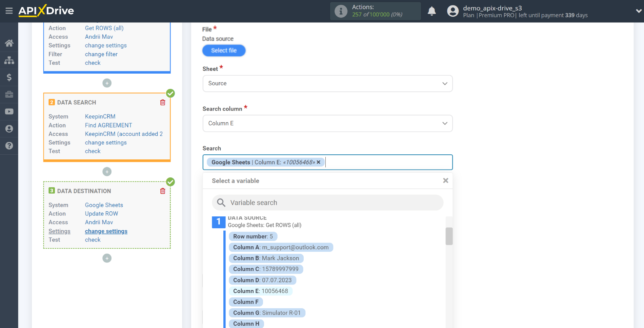Click the user avatar icon

coord(452,11)
